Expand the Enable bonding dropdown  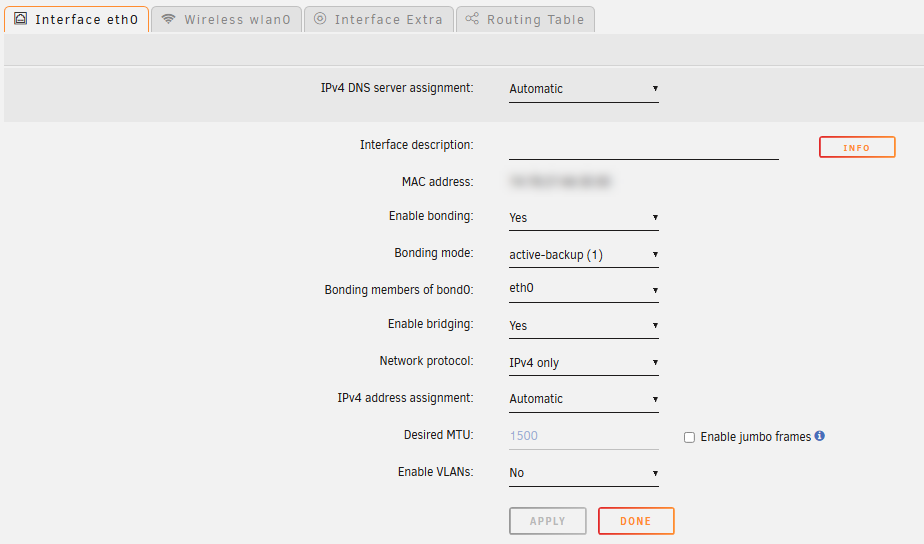point(583,218)
